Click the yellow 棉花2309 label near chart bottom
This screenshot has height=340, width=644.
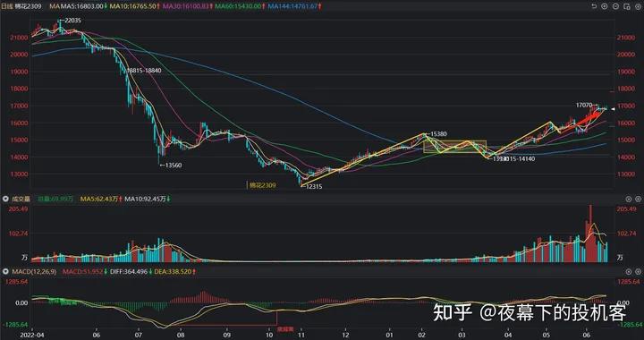[262, 185]
